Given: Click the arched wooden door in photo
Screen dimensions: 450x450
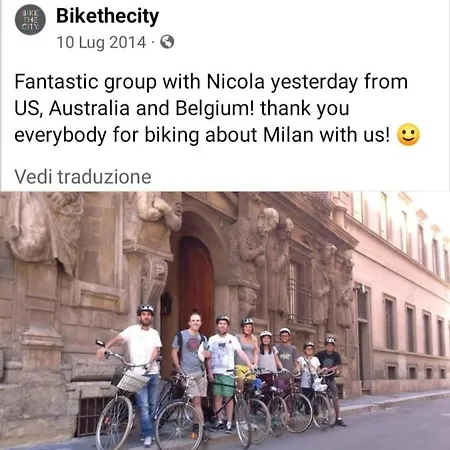Looking at the screenshot, I should coord(196,283).
